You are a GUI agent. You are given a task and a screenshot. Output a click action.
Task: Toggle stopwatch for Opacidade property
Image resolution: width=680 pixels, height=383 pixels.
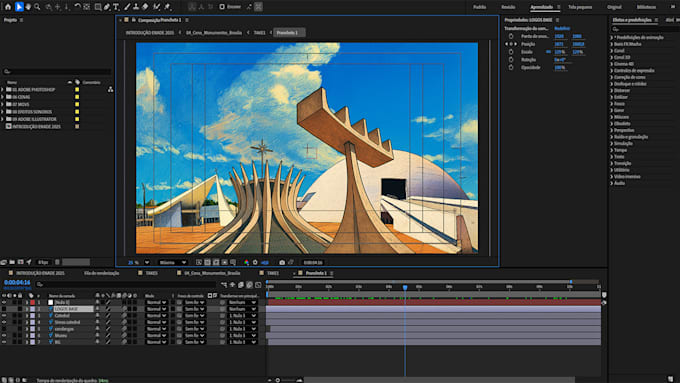click(511, 67)
